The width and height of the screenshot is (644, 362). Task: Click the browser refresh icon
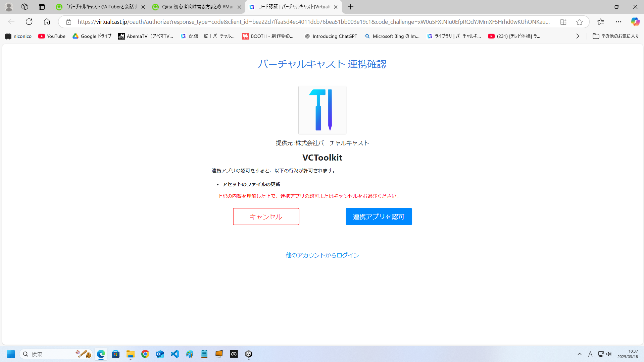tap(29, 22)
